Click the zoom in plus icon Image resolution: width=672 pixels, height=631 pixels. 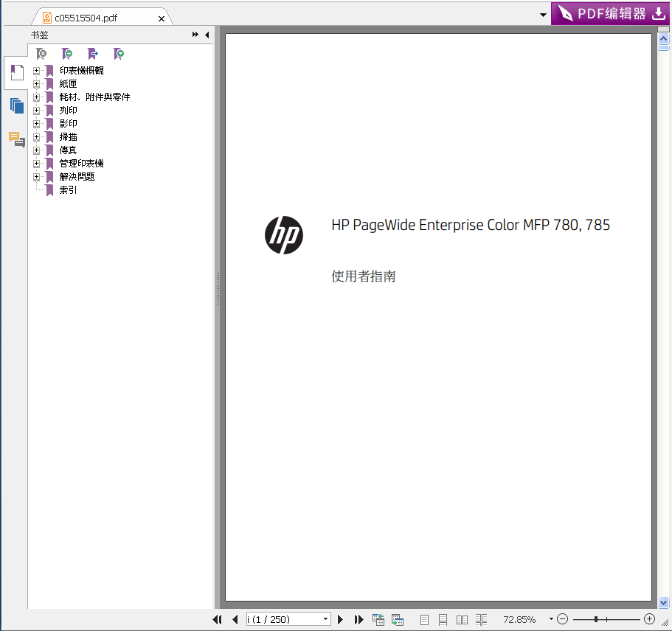pyautogui.click(x=649, y=619)
